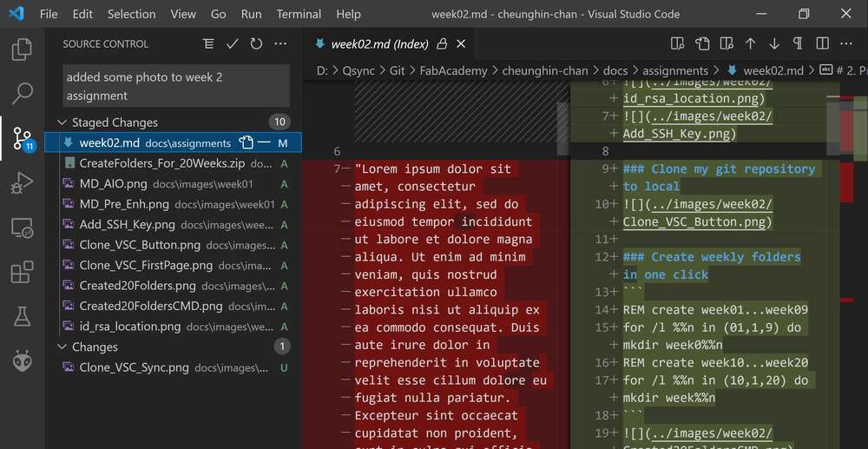The width and height of the screenshot is (868, 449).
Task: Open the Edit menu
Action: 82,14
